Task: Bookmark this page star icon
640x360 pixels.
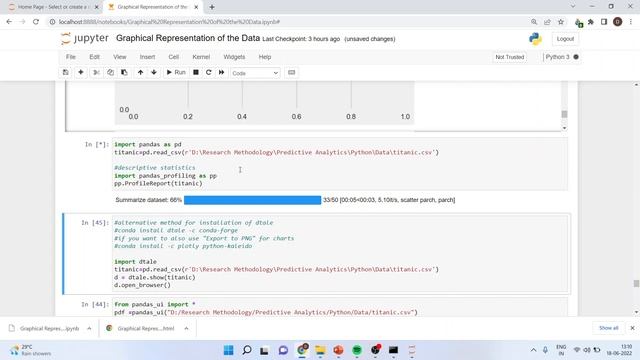Action: [561, 22]
